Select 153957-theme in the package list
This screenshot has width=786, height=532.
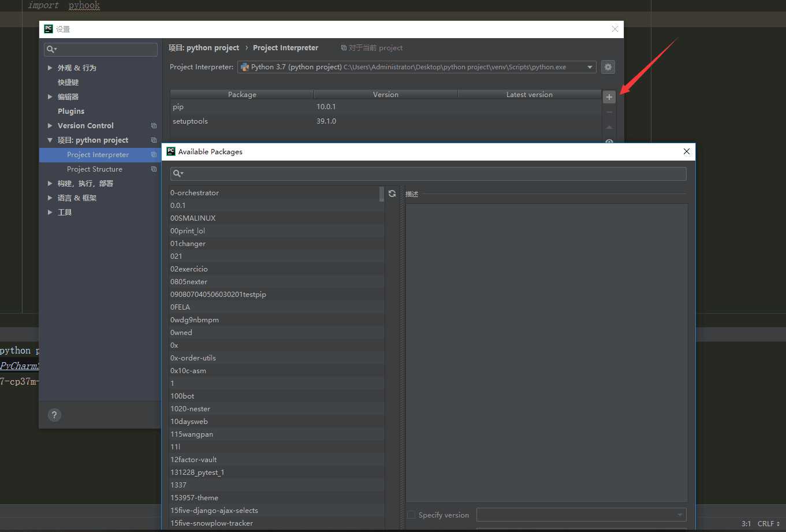tap(277, 498)
